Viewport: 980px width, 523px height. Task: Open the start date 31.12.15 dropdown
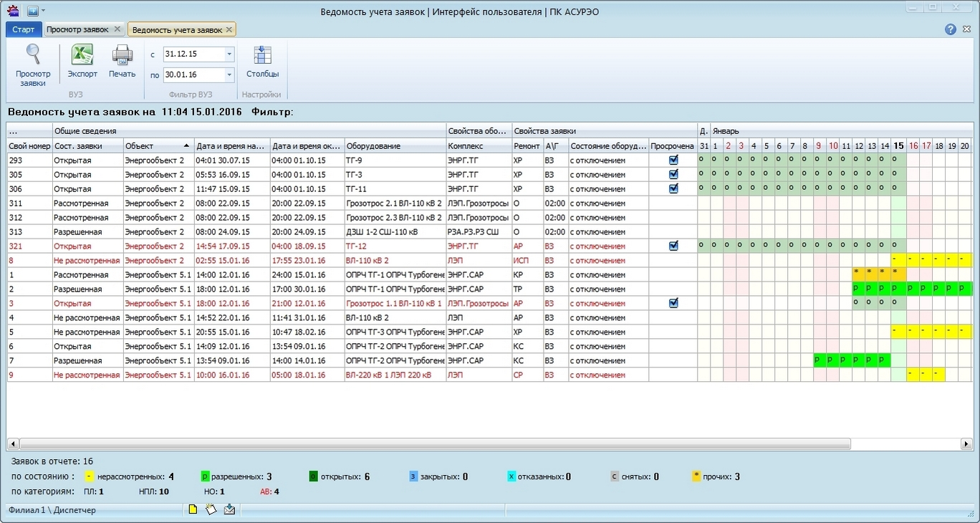point(229,54)
